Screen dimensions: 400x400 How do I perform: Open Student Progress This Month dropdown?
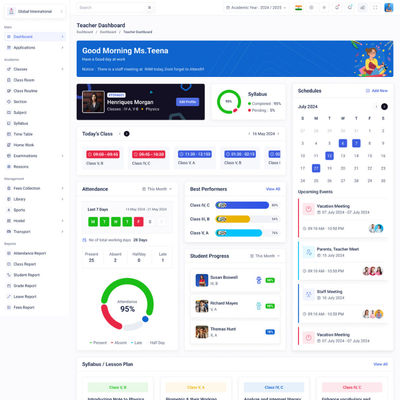pos(265,256)
